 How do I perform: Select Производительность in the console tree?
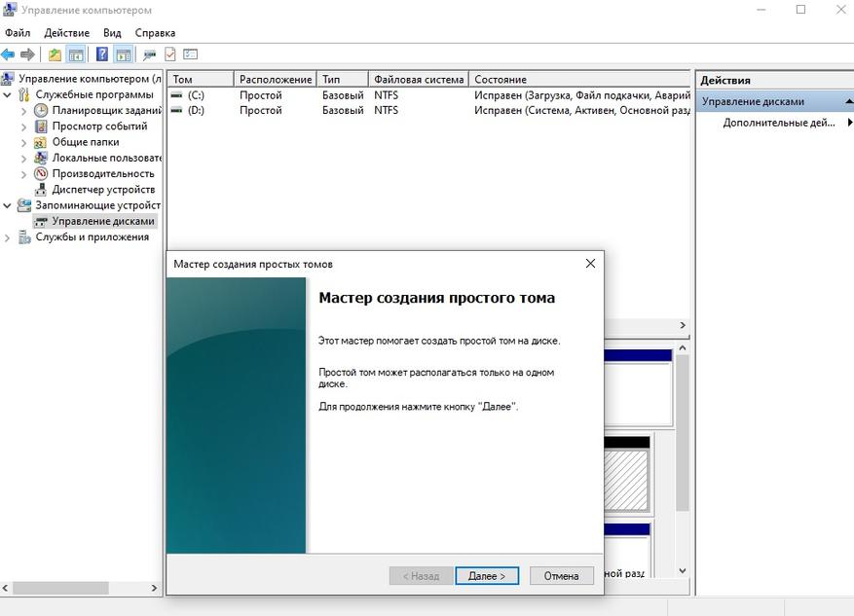coord(103,173)
